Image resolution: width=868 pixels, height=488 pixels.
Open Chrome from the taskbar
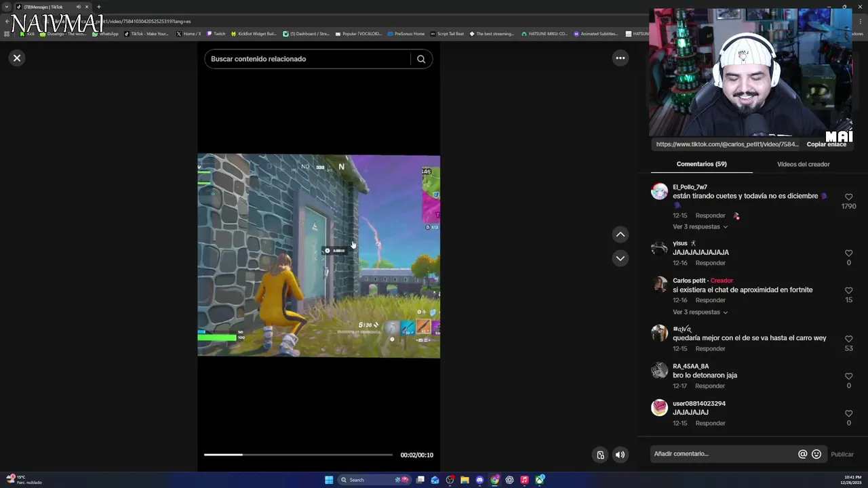[494, 480]
